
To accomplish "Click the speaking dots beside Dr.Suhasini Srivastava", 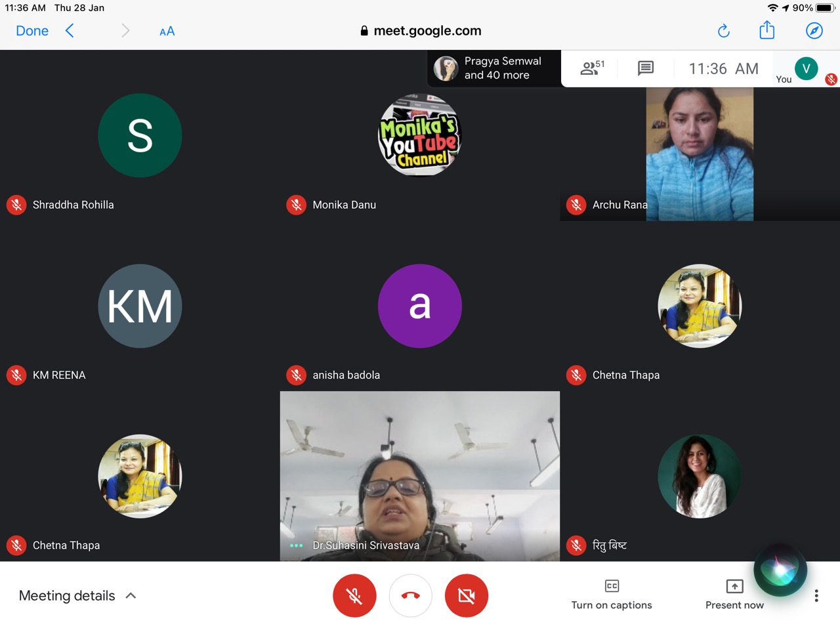I will coord(297,545).
